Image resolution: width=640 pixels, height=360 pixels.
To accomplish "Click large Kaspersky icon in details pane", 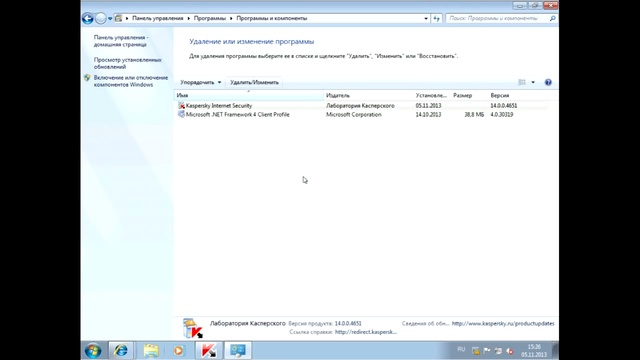I will pyautogui.click(x=192, y=328).
